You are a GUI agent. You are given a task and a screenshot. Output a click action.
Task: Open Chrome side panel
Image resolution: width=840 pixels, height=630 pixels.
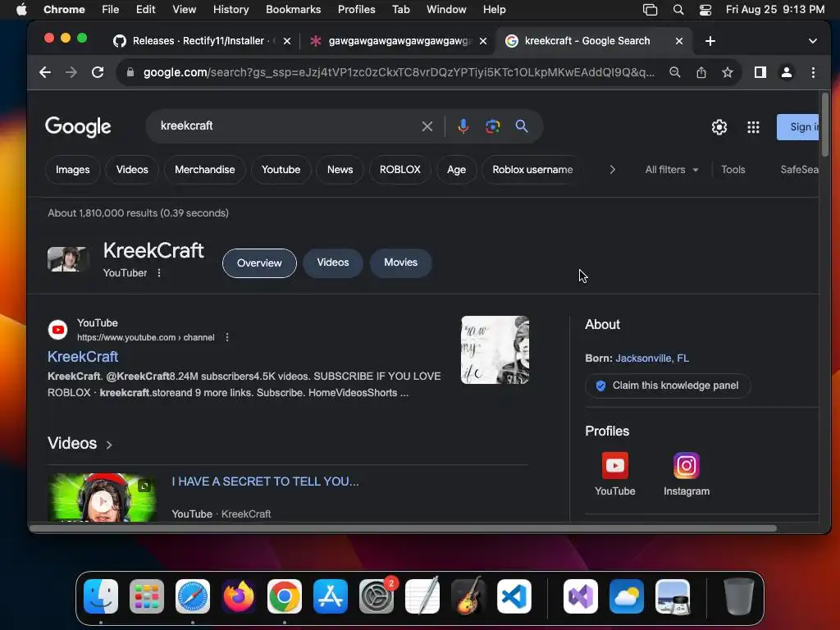(760, 72)
